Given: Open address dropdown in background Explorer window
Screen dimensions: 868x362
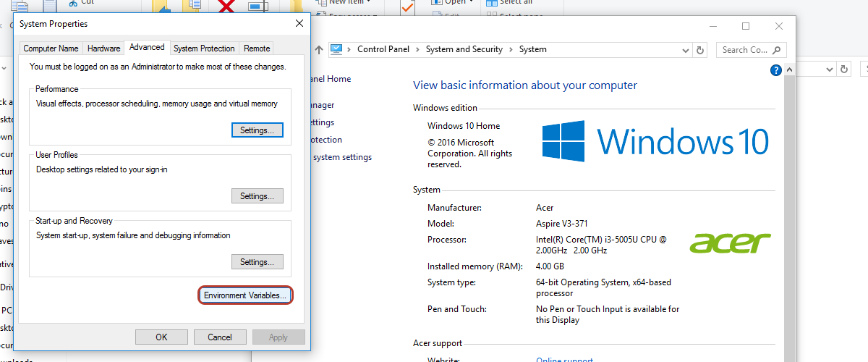Looking at the screenshot, I should click(830, 69).
